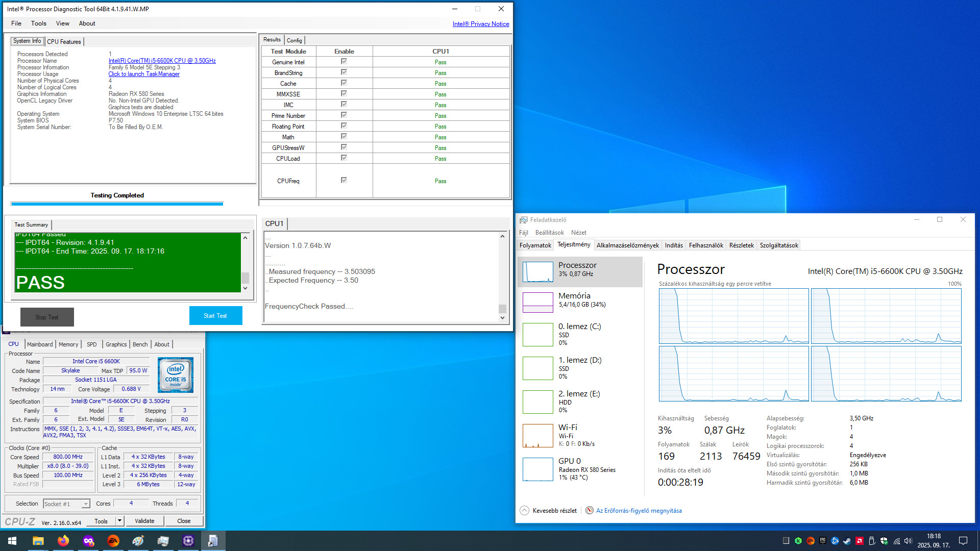Click the Steam tray icon

847,541
